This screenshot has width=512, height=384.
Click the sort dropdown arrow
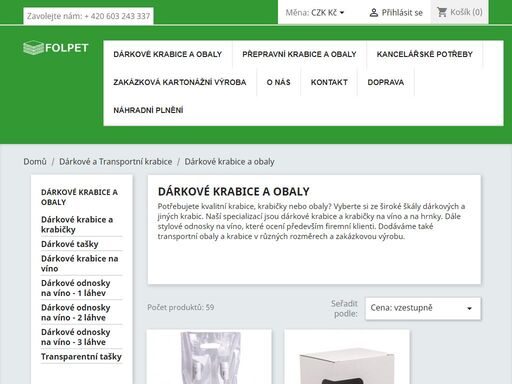point(469,308)
